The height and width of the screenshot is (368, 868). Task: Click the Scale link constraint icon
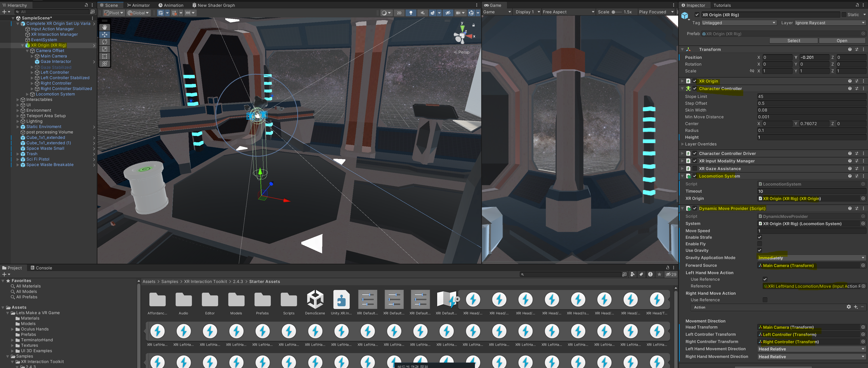[752, 71]
